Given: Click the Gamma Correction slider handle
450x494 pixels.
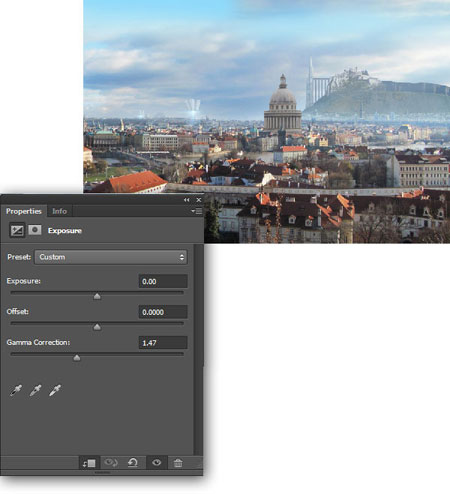Looking at the screenshot, I should (x=77, y=358).
